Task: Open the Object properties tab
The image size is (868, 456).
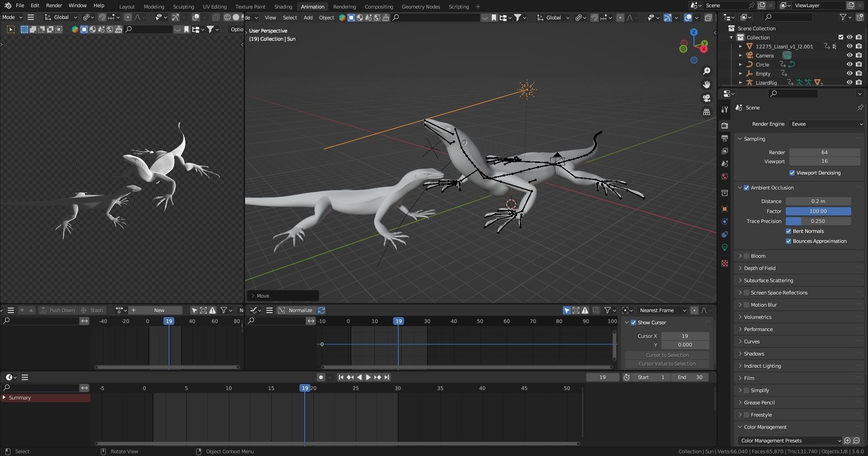Action: 725,209
